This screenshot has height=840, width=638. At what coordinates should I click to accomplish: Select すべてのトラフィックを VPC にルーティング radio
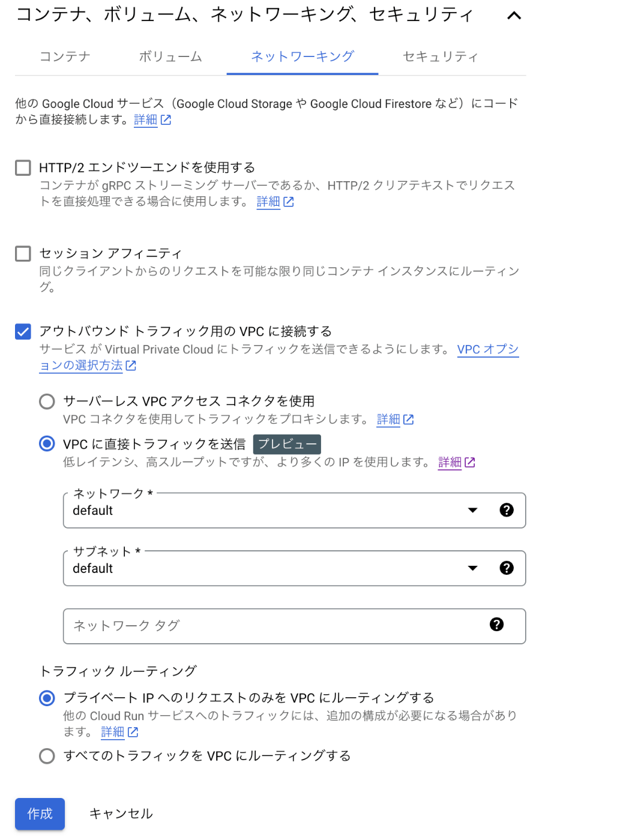pos(47,756)
